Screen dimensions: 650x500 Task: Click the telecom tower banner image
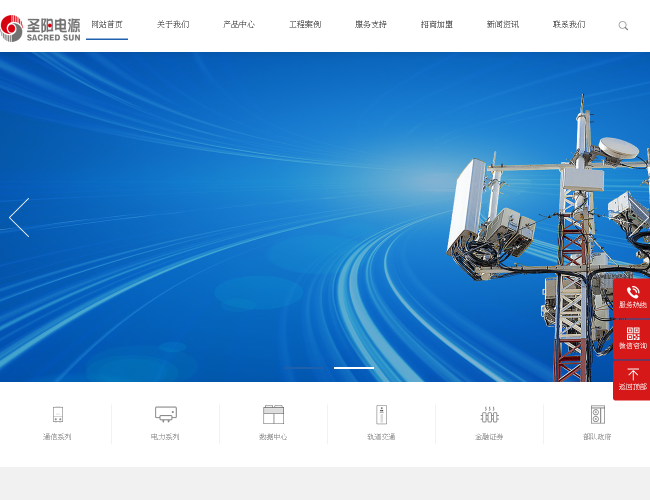click(325, 217)
